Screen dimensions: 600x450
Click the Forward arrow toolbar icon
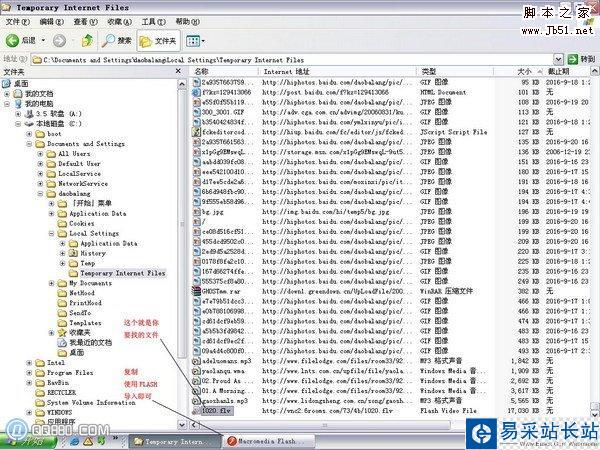[59, 41]
